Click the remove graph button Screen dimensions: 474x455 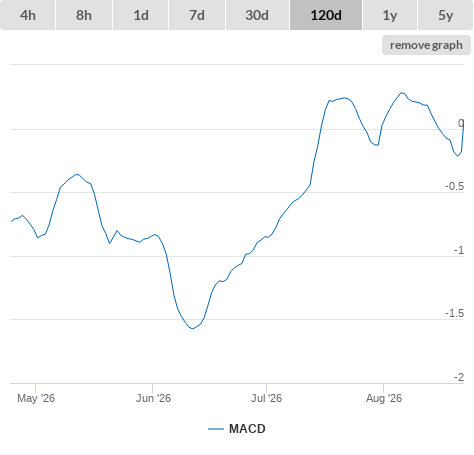coord(426,45)
